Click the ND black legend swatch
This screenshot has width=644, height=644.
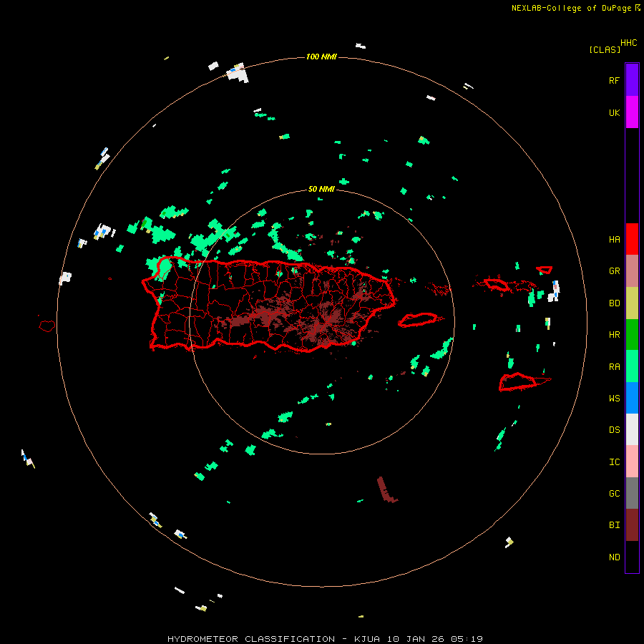coord(632,557)
